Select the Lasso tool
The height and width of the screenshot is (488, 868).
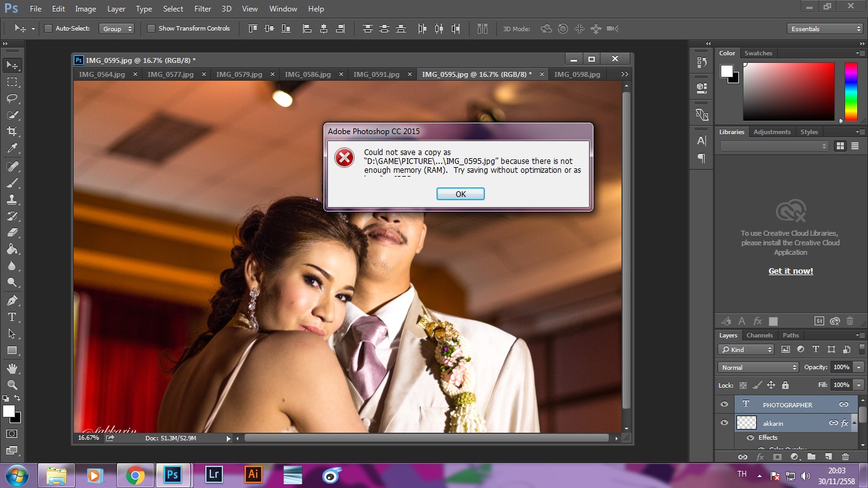(x=12, y=98)
